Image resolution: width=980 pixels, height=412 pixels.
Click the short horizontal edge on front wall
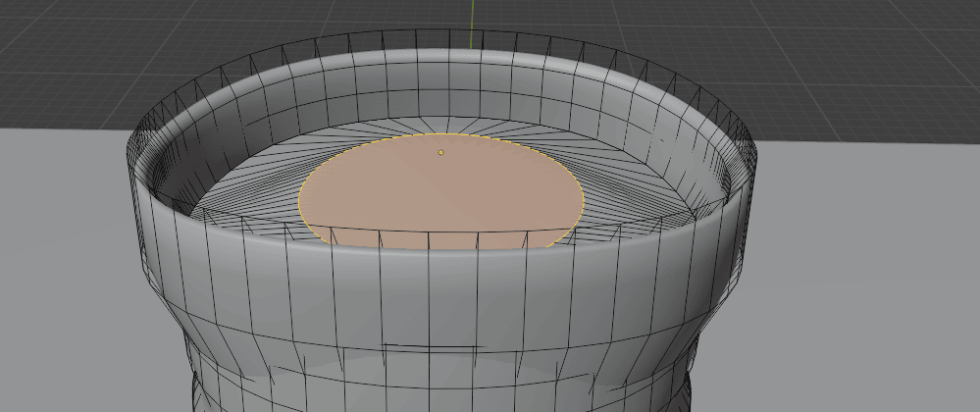(x=430, y=345)
